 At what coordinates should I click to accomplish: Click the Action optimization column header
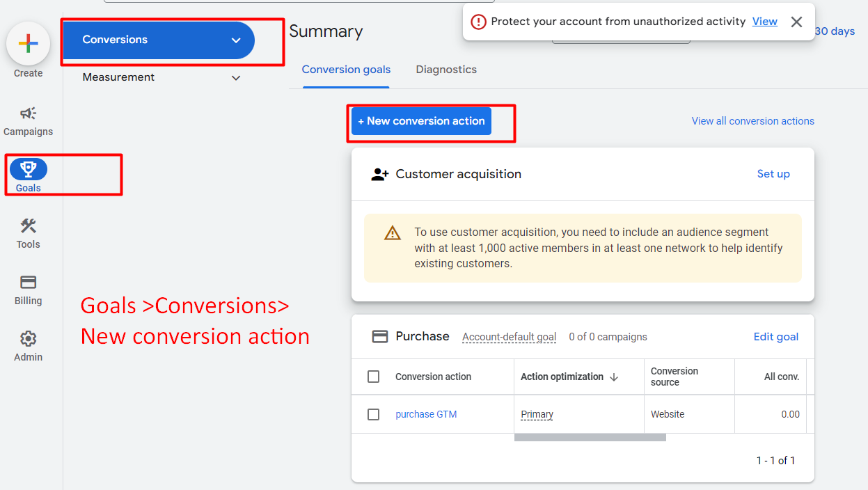(562, 377)
